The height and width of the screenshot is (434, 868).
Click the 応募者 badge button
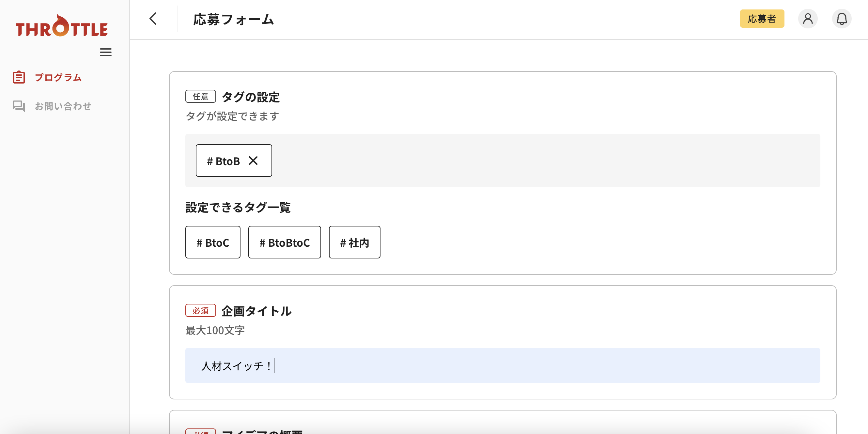pos(762,19)
